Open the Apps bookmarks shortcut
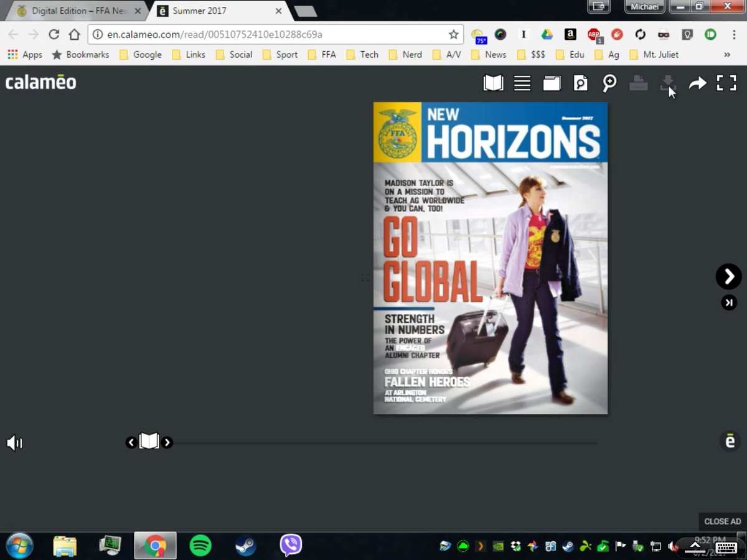 tap(25, 55)
